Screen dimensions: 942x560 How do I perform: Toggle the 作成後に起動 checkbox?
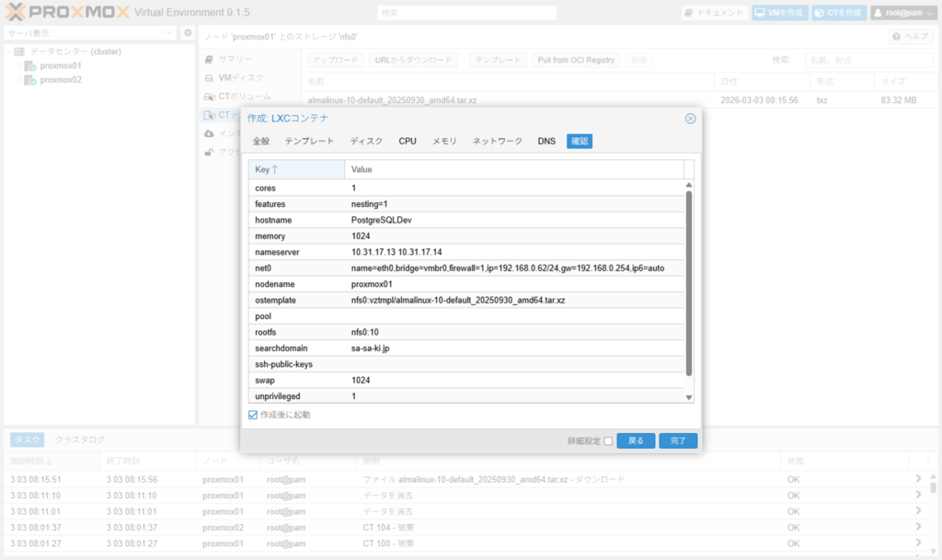pos(254,416)
